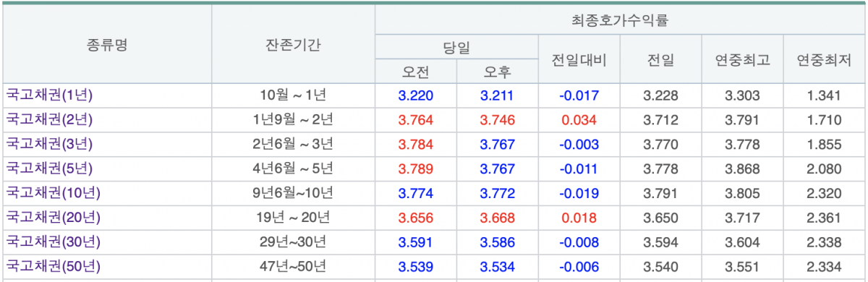
Task: Open the 국고채권(5년) bond link
Action: (50, 168)
